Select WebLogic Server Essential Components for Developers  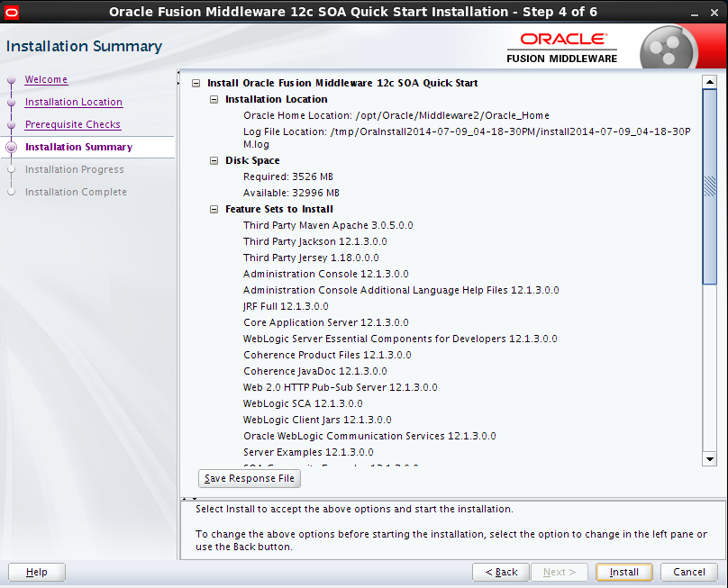pyautogui.click(x=400, y=339)
